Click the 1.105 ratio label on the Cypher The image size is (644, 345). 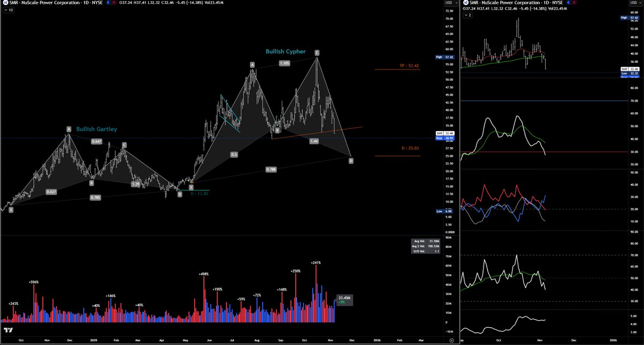point(284,63)
